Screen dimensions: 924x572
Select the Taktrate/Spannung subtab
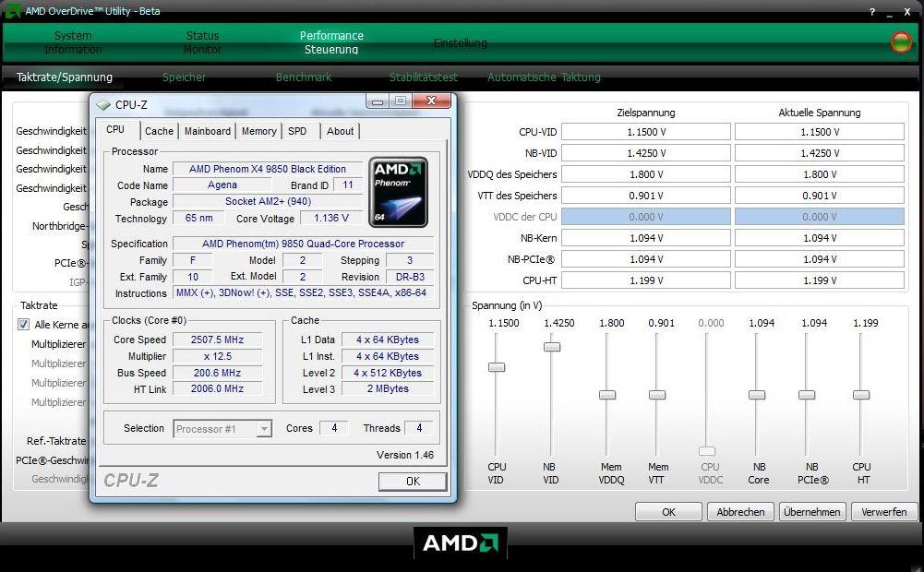pyautogui.click(x=65, y=77)
